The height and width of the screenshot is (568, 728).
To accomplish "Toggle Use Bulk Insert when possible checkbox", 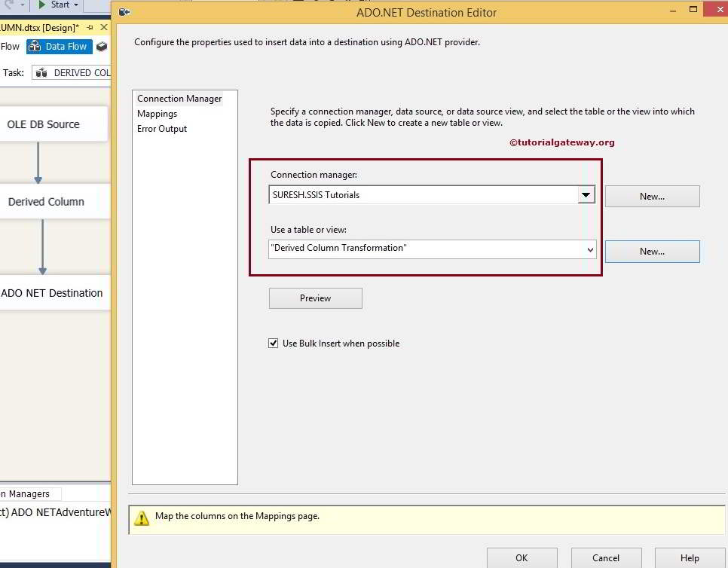I will [x=274, y=344].
